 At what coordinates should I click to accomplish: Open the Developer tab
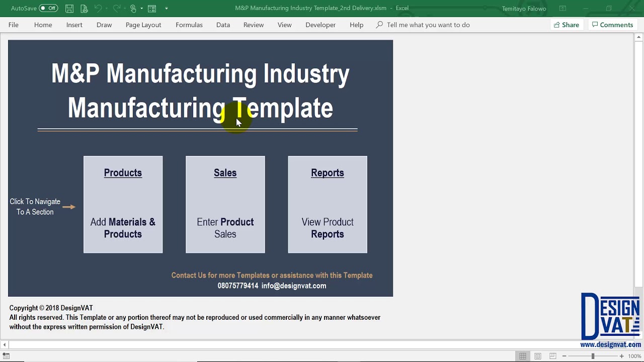coord(320,25)
